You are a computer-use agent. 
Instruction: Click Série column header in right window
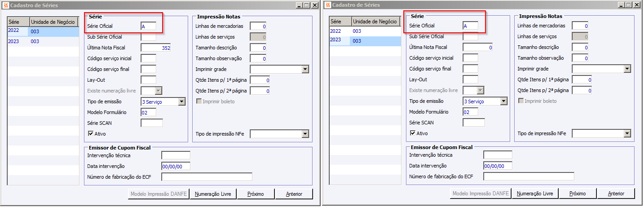(340, 21)
